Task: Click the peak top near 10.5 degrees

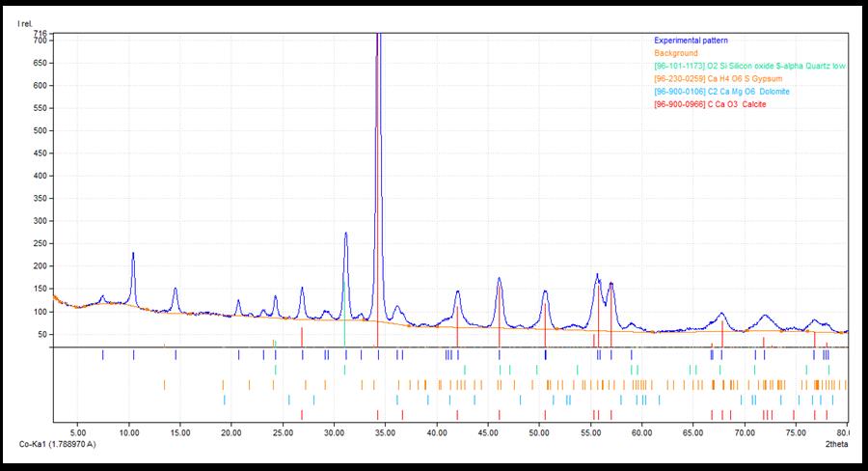Action: pos(133,253)
